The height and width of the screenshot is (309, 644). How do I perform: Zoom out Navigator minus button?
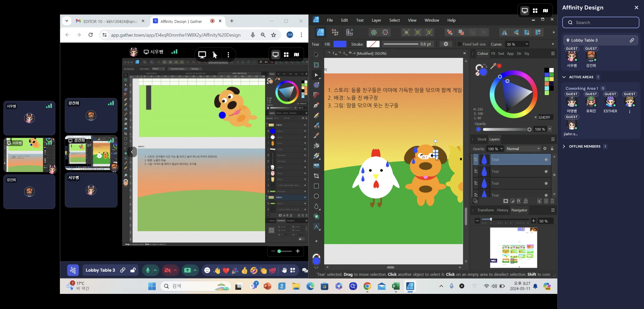click(477, 221)
